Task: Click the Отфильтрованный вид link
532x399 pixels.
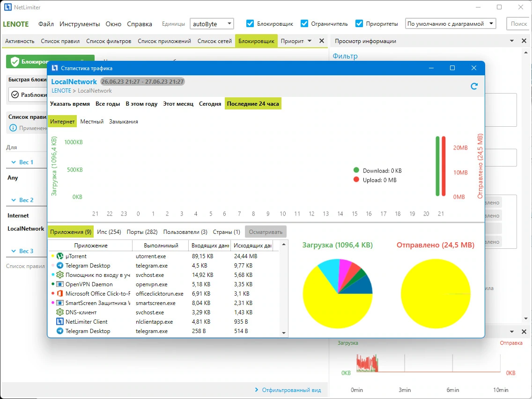Action: (291, 390)
